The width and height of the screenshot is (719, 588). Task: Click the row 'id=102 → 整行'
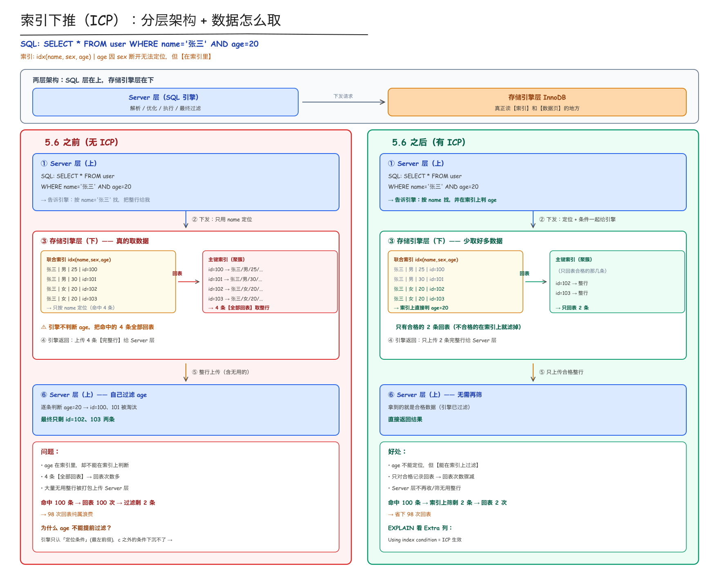click(x=572, y=283)
